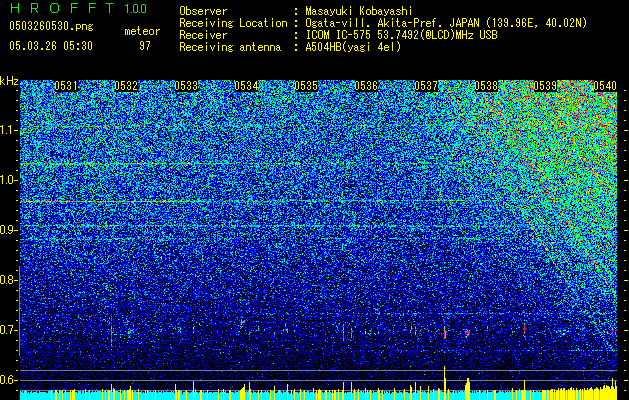
Task: Select the filename 0503260530.png
Action: coord(51,26)
